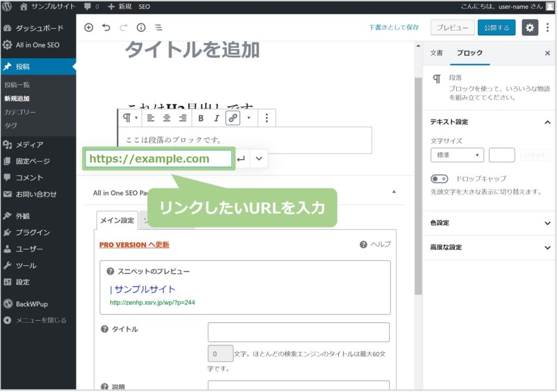
Task: Click the undo arrow icon
Action: click(106, 28)
